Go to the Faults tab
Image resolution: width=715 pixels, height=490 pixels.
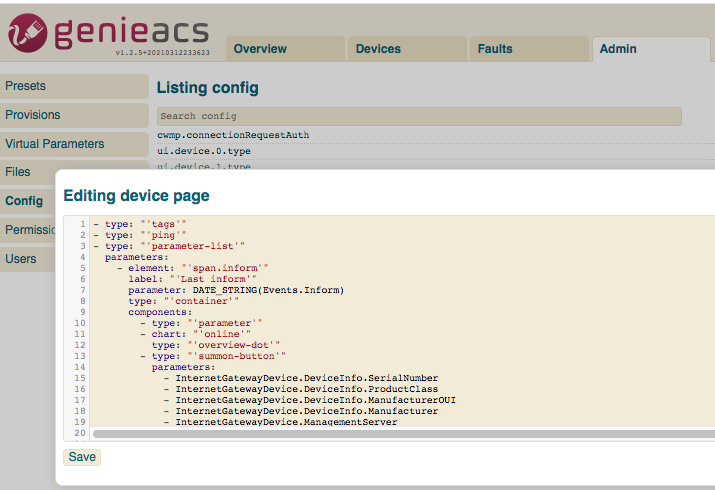tap(495, 49)
